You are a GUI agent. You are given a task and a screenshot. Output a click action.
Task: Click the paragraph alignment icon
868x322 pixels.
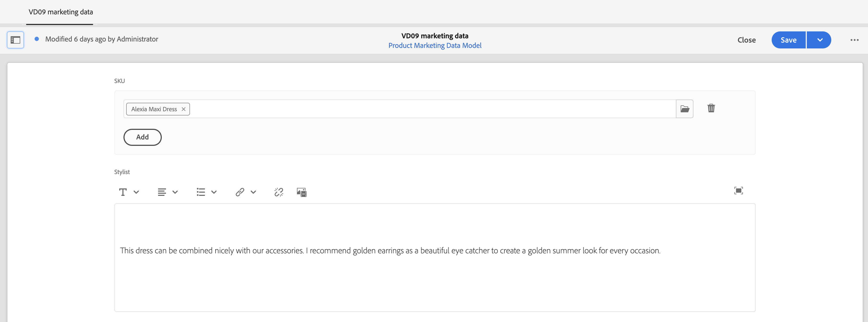(162, 192)
